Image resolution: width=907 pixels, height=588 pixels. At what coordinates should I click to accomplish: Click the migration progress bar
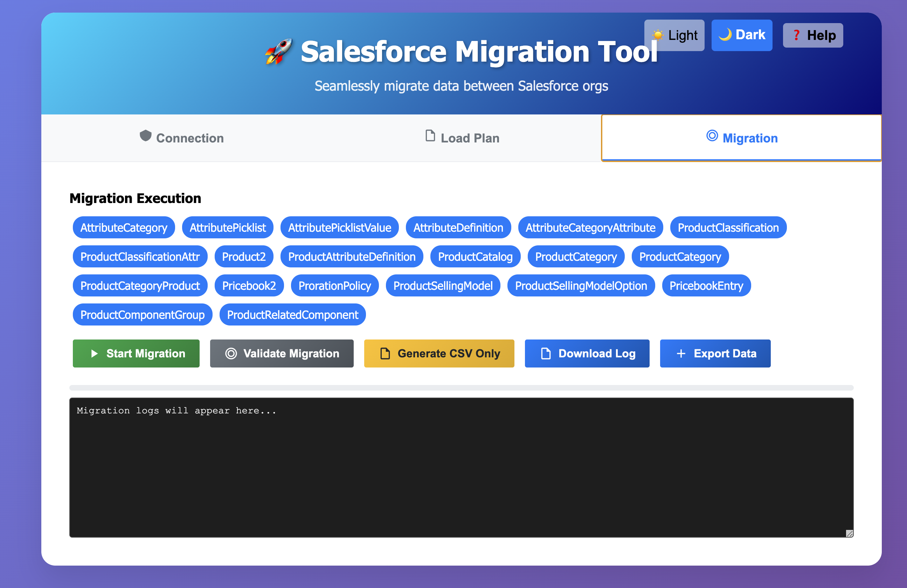click(x=461, y=388)
